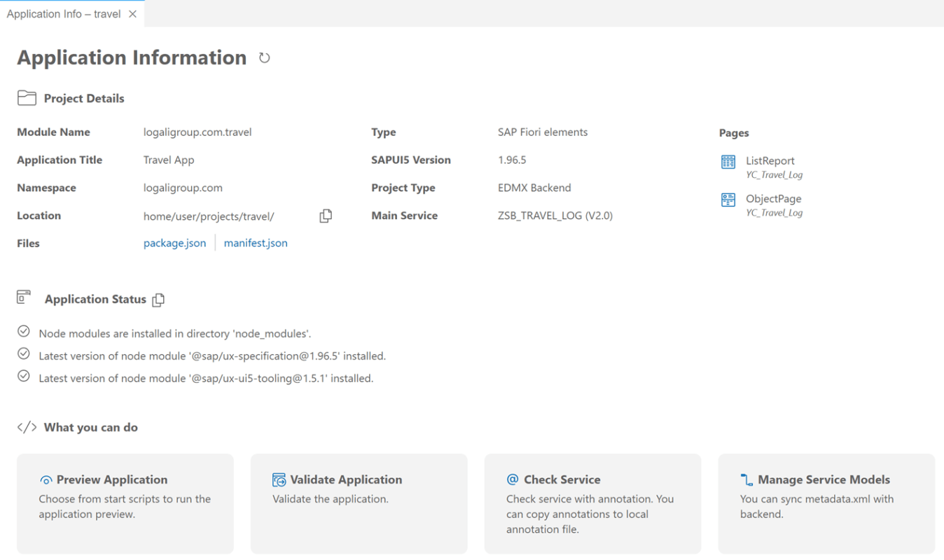Click the Application Information heading

[132, 57]
